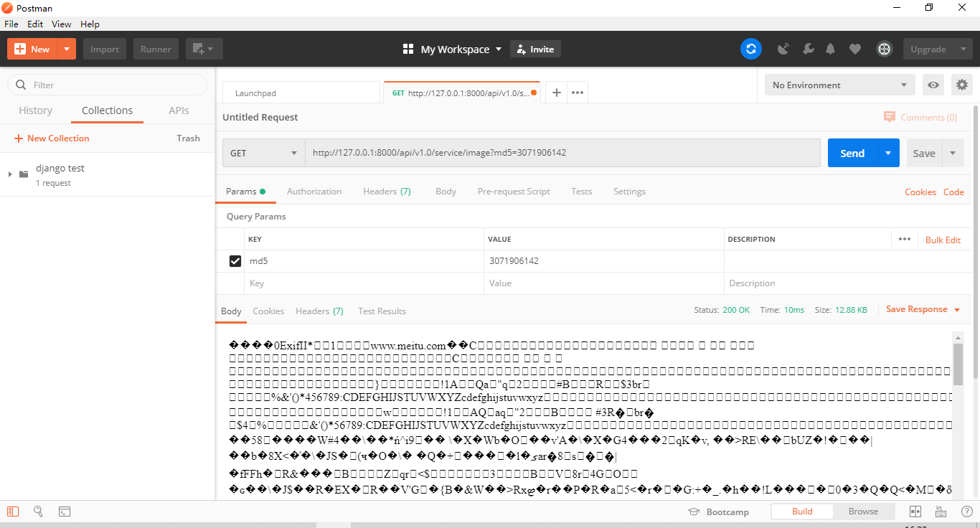Viewport: 980px width, 528px height.
Task: Open Find and Replace search icon
Action: [x=39, y=511]
